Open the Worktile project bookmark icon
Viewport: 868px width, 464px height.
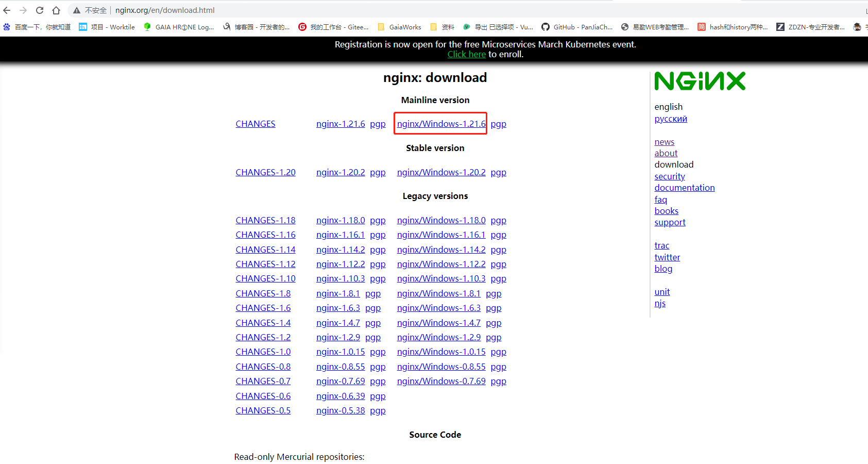tap(83, 27)
